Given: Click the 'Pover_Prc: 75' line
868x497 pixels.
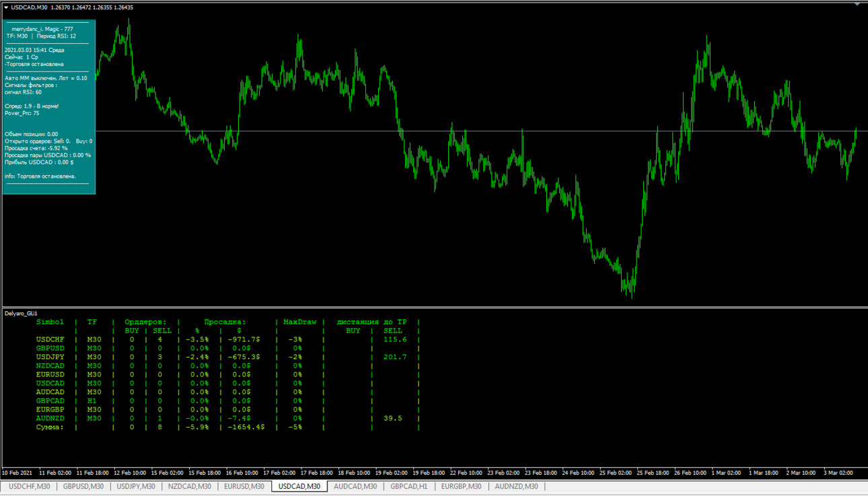Looking at the screenshot, I should [x=22, y=113].
